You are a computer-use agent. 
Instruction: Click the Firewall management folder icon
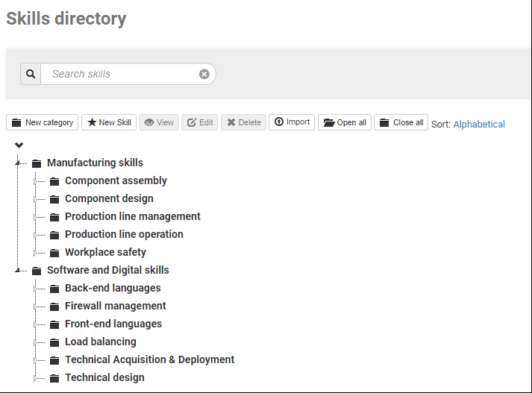(x=54, y=306)
